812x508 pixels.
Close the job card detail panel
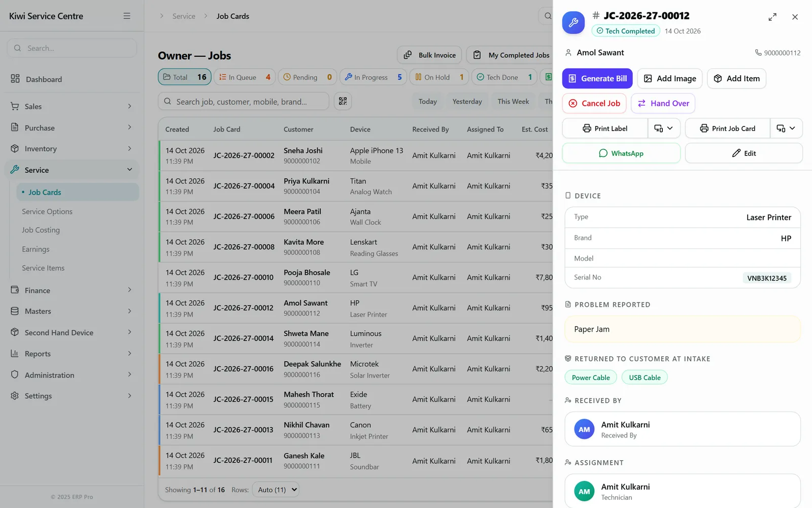pyautogui.click(x=795, y=17)
